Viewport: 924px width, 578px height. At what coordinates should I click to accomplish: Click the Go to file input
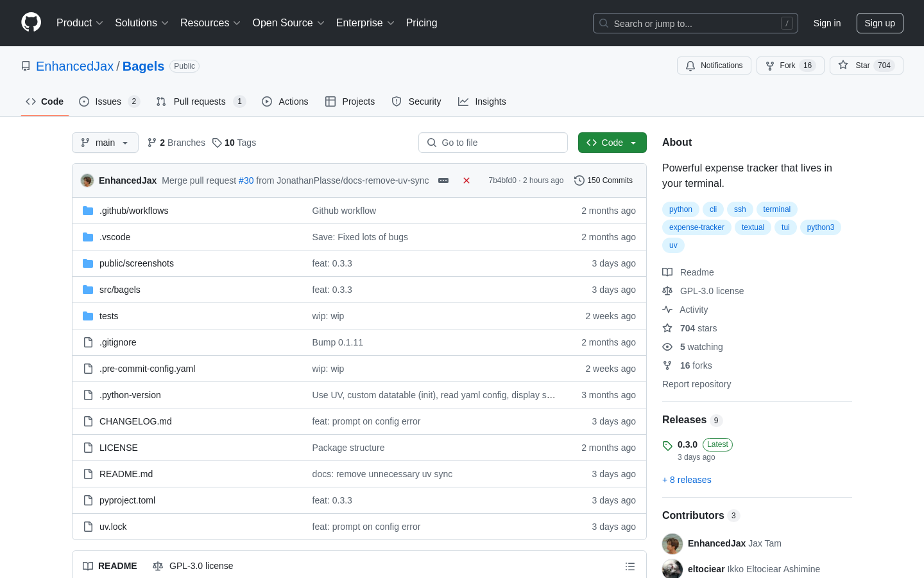click(x=493, y=143)
